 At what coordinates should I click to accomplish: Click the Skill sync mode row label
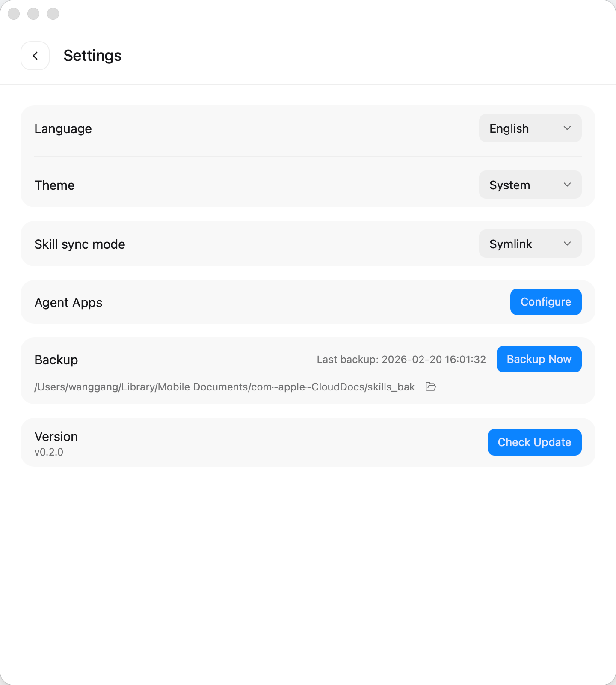pyautogui.click(x=80, y=244)
